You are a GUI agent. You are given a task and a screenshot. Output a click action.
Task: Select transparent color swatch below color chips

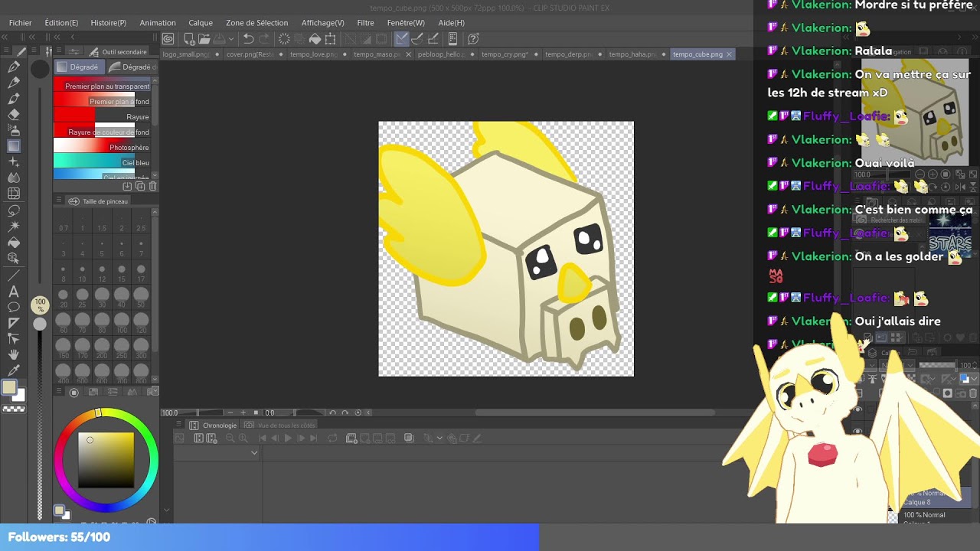coord(14,409)
